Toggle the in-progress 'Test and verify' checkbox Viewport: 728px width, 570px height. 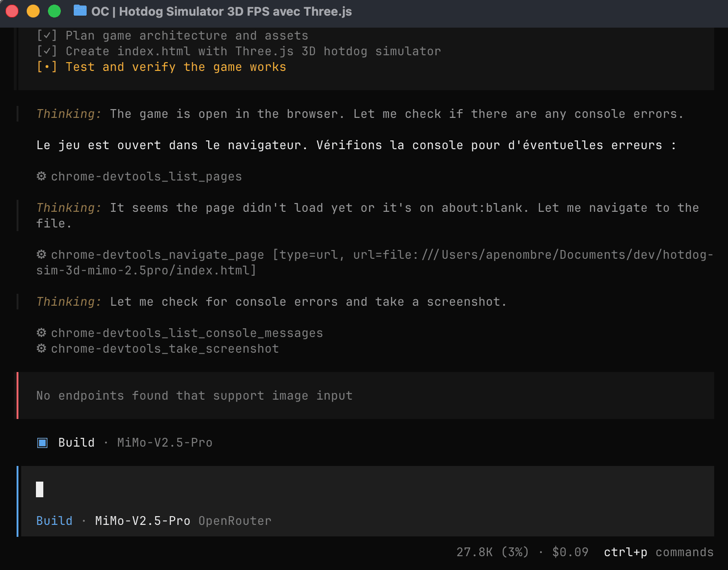[x=47, y=67]
